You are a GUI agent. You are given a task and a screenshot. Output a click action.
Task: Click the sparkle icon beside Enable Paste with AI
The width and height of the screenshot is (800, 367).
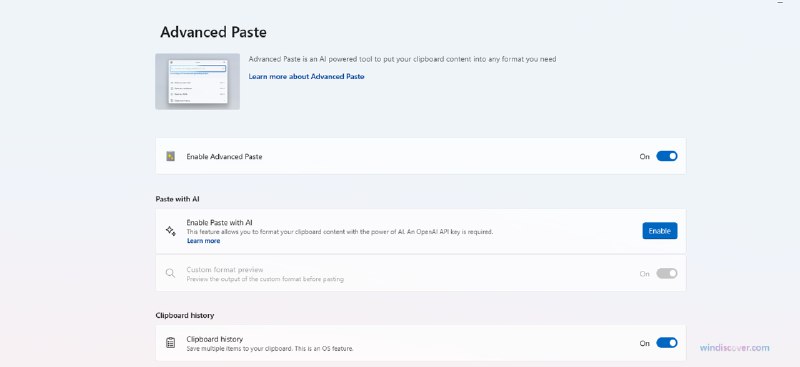(170, 231)
